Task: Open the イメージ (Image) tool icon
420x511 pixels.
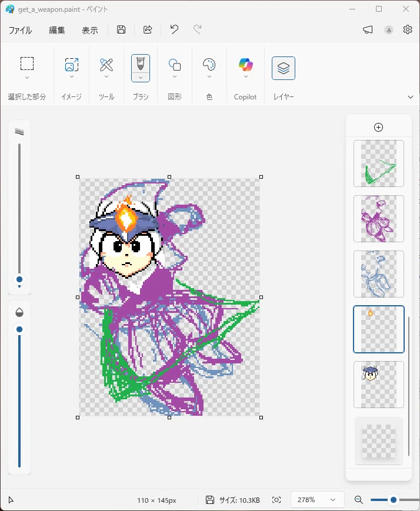Action: [72, 64]
